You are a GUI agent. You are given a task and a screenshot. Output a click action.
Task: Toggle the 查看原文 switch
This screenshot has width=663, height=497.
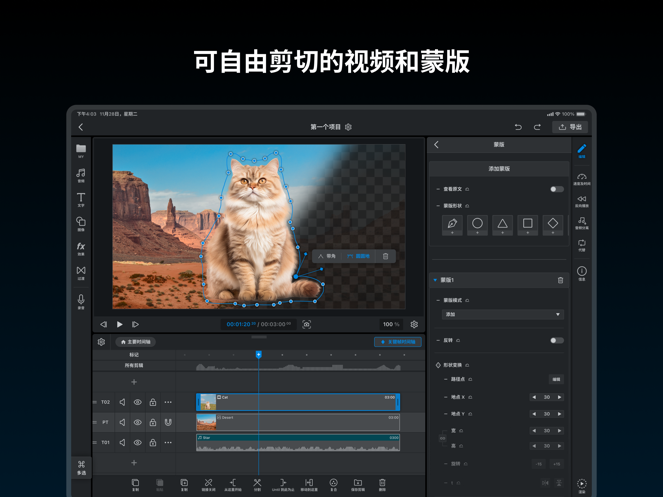coord(556,188)
